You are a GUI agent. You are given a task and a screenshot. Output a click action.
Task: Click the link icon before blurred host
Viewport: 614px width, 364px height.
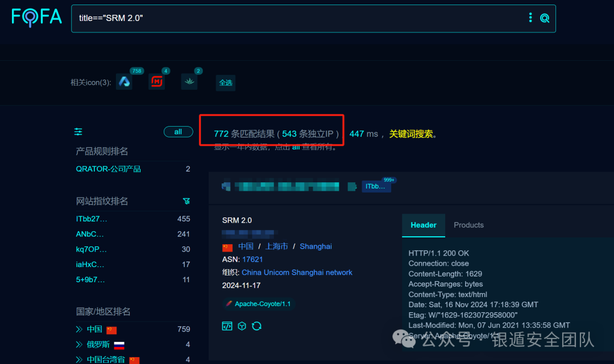226,186
